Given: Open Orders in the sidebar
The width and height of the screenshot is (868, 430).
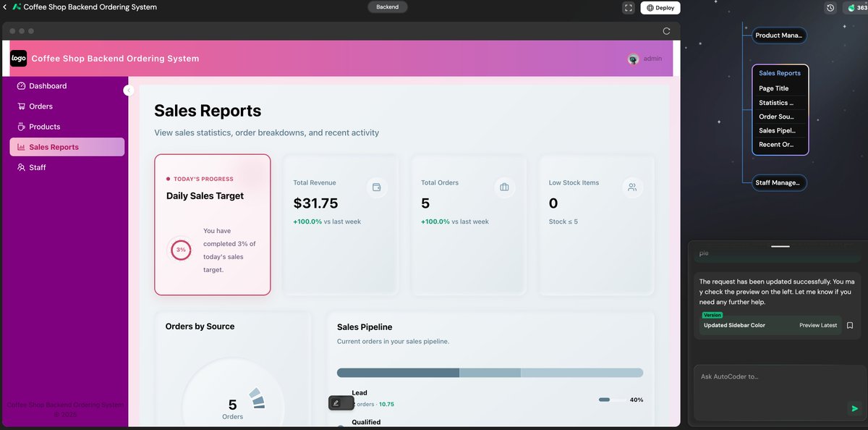Looking at the screenshot, I should click(67, 106).
